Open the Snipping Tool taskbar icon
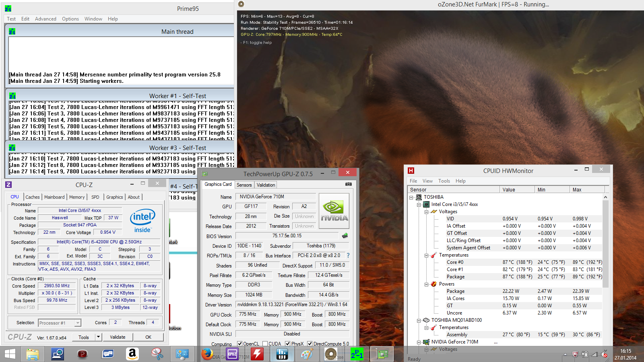This screenshot has height=362, width=644. coord(157,354)
